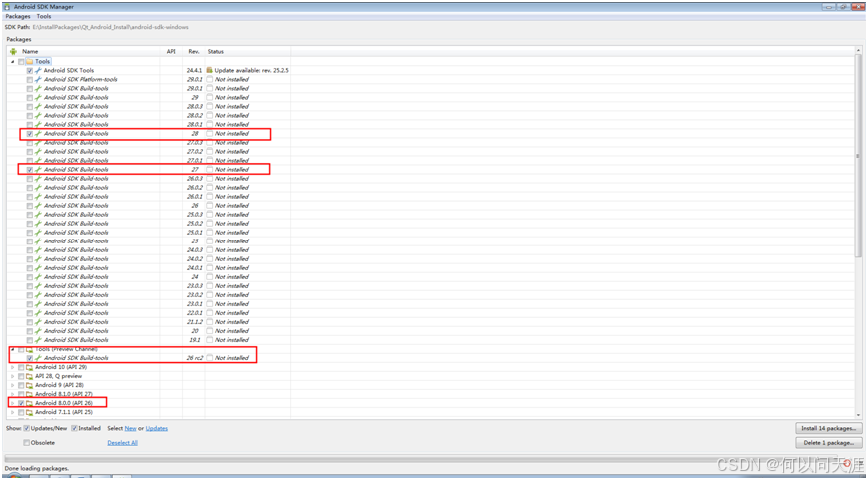The height and width of the screenshot is (480, 868).
Task: Click the API 28, Q preview folder icon
Action: pyautogui.click(x=29, y=376)
